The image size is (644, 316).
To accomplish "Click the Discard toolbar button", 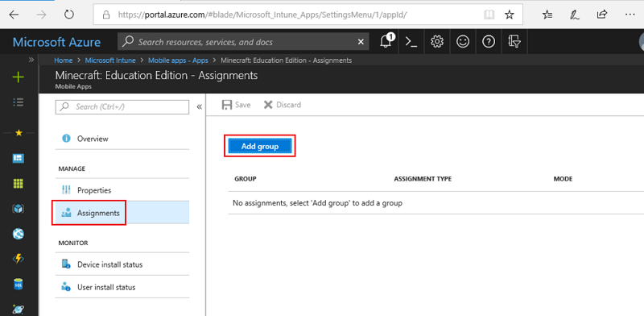I will 283,105.
